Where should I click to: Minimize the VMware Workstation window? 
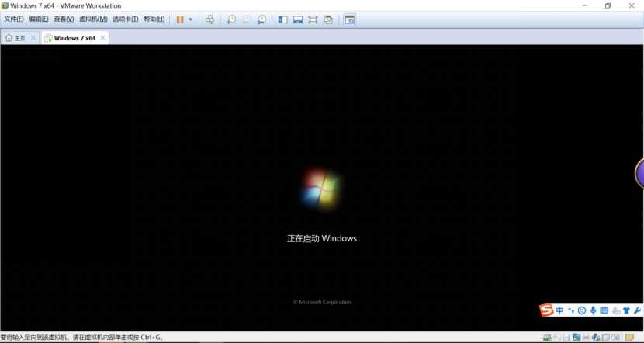[585, 5]
